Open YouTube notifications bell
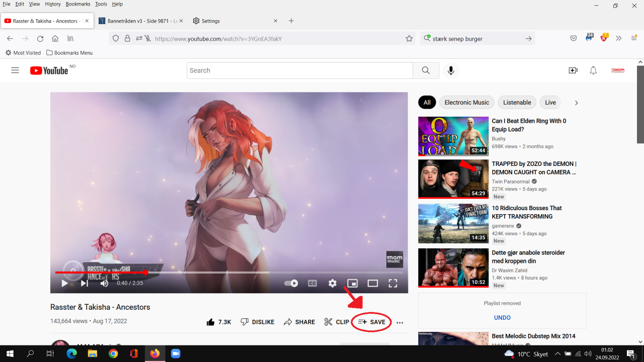 click(593, 70)
